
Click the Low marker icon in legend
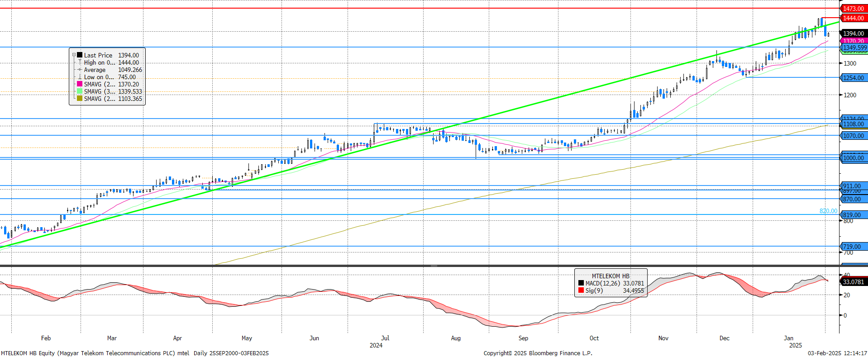80,77
